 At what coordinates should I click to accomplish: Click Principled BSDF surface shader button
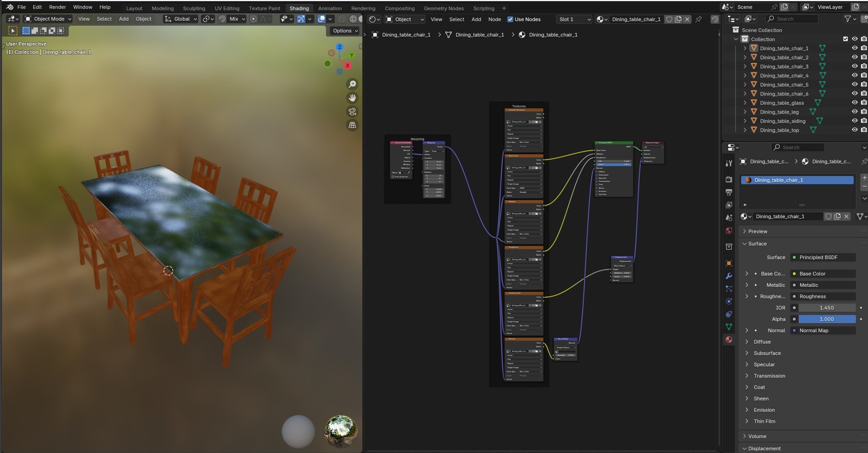coord(822,257)
